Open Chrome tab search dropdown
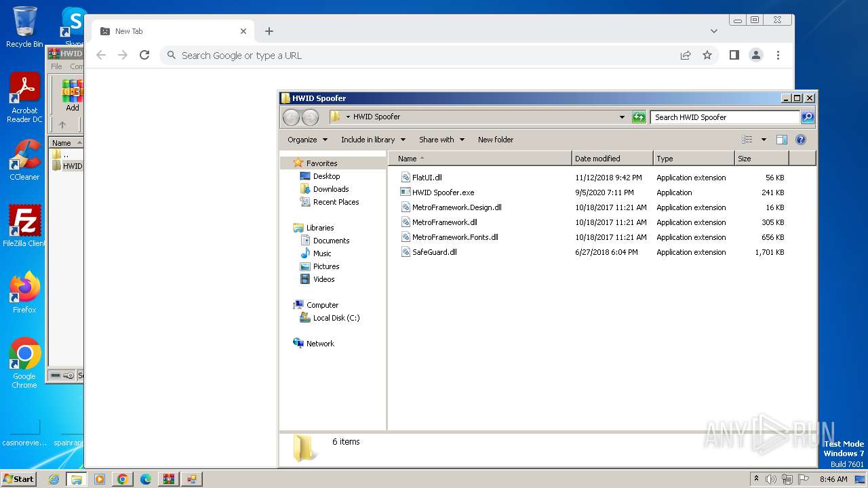 pyautogui.click(x=714, y=31)
